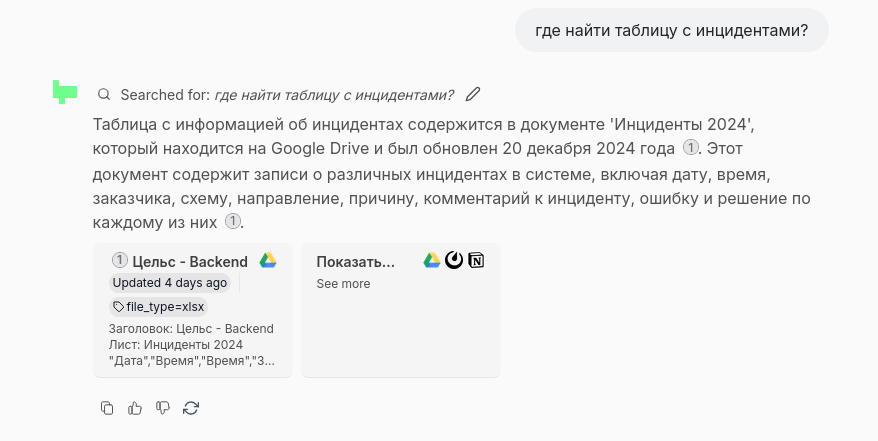The width and height of the screenshot is (878, 441).
Task: Click the Notion icon in the Показать card
Action: (476, 261)
